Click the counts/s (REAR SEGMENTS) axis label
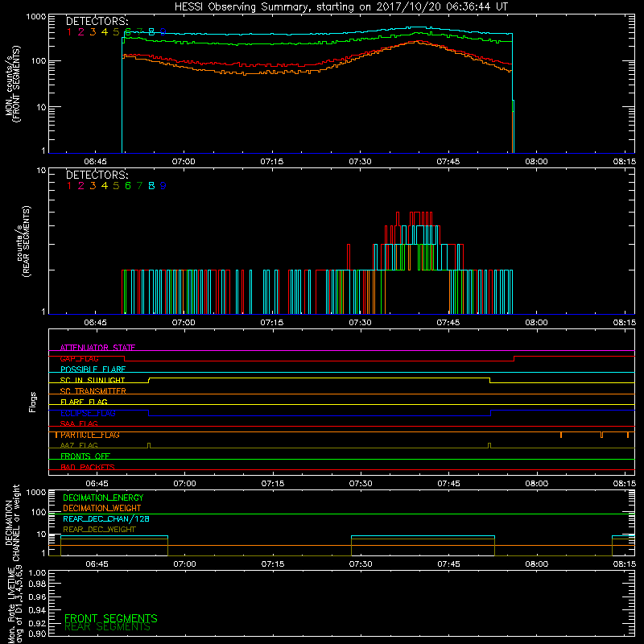The width and height of the screenshot is (644, 644). (23, 242)
